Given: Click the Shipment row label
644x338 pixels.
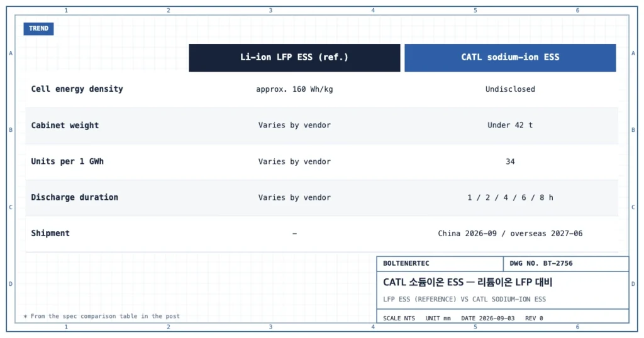Looking at the screenshot, I should tap(50, 234).
